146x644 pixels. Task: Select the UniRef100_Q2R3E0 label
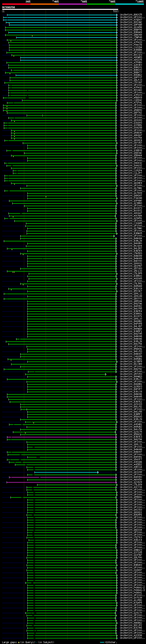pos(131,65)
